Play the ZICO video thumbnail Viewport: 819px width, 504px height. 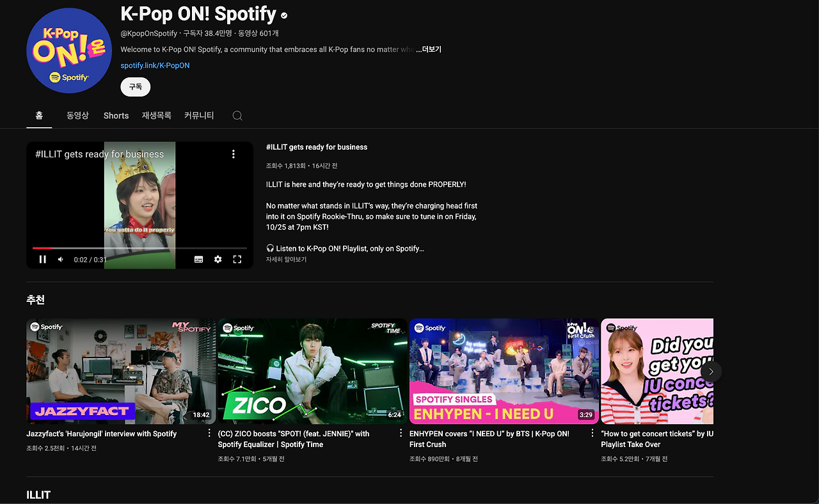[x=312, y=372]
